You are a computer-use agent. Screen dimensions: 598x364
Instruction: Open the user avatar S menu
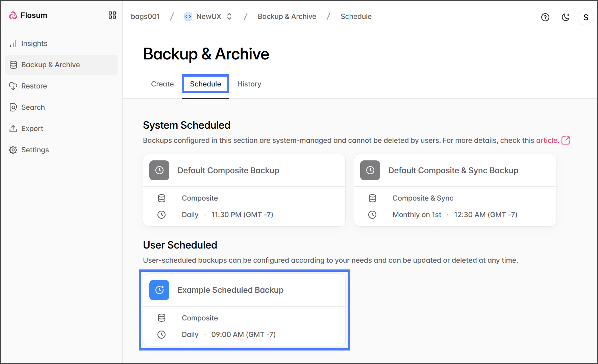pos(585,17)
